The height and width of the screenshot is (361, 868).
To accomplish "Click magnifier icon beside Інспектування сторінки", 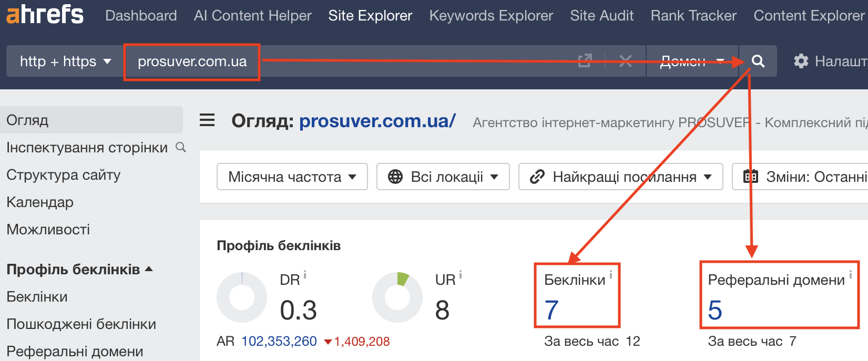I will pyautogui.click(x=181, y=147).
